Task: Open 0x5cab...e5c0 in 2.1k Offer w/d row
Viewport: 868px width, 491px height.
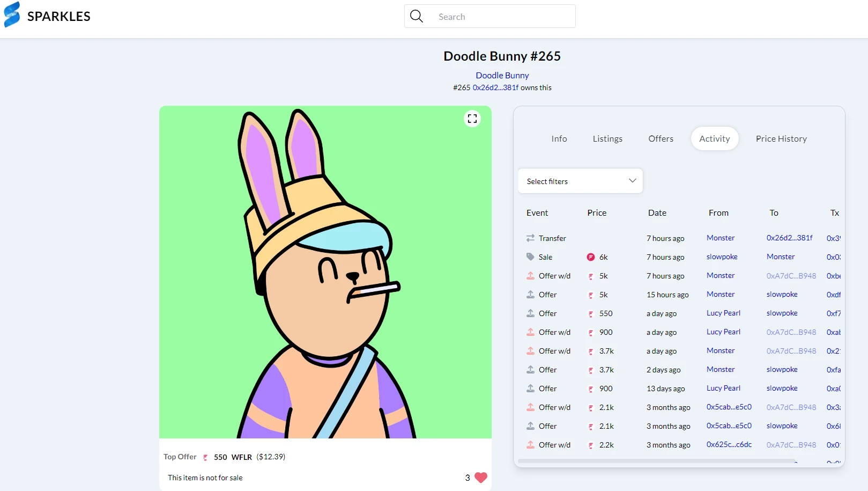Action: click(x=729, y=407)
